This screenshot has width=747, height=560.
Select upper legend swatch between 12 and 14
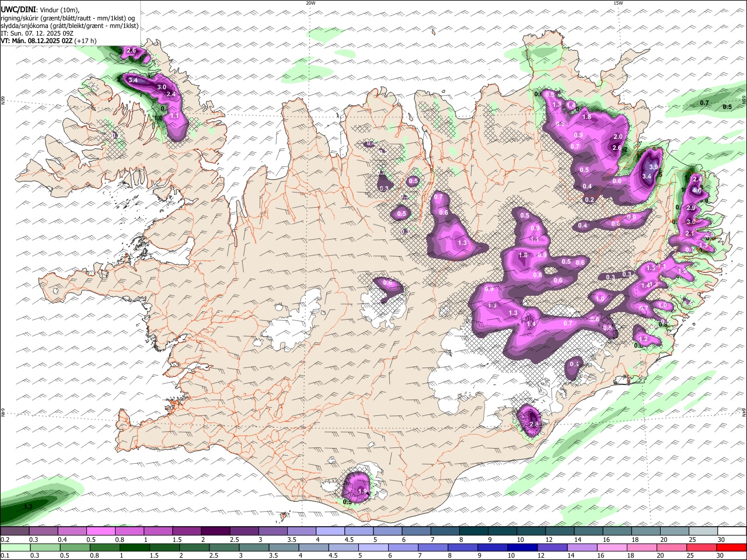560,531
